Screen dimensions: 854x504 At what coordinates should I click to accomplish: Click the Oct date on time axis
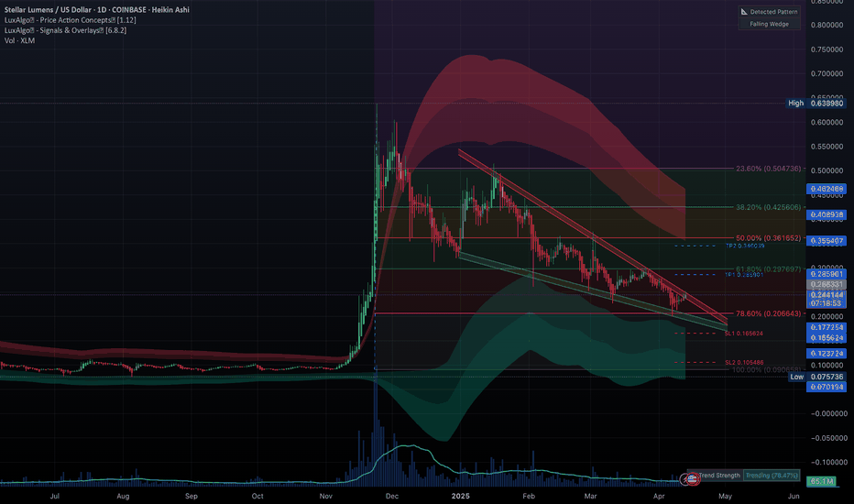tap(257, 497)
